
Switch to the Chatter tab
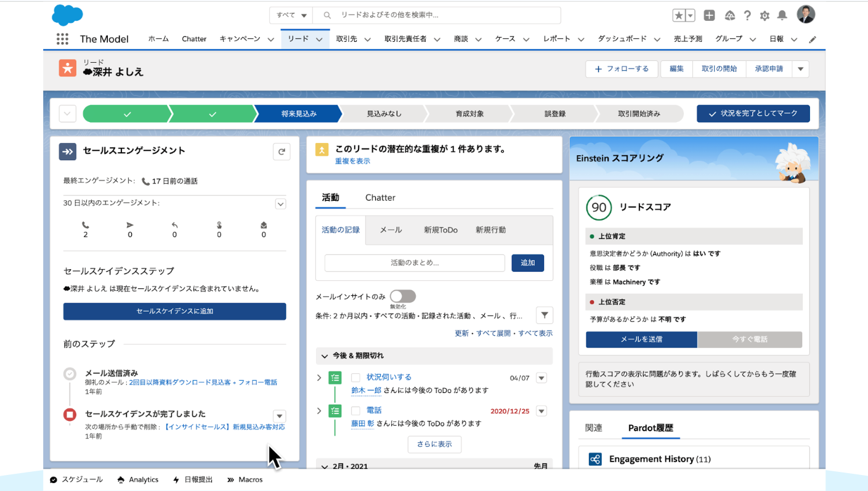pyautogui.click(x=379, y=198)
